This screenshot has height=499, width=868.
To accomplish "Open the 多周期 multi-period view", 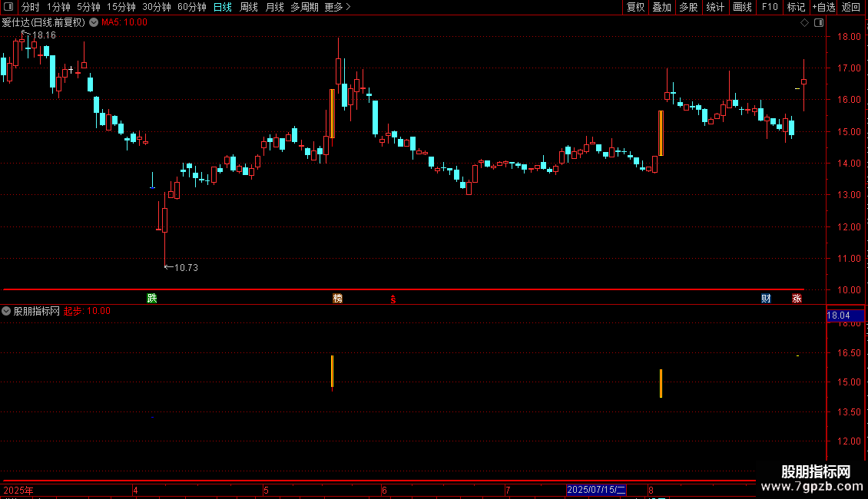I will click(x=304, y=7).
